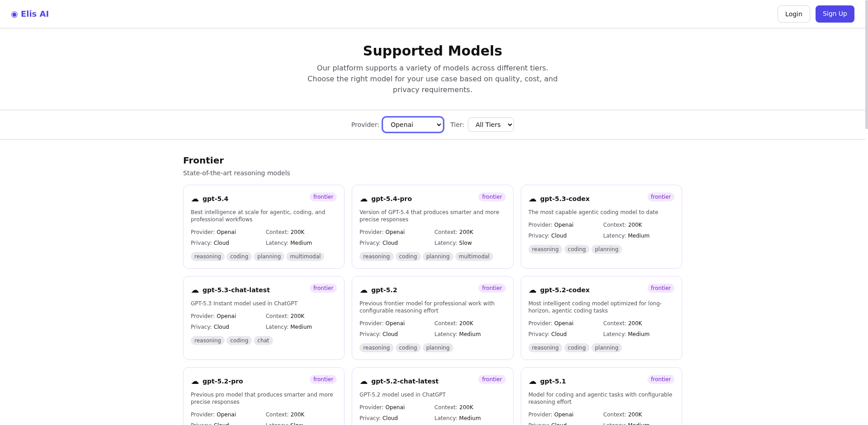
Task: Click the cloud icon beside gpt-5.2-codex
Action: pyautogui.click(x=533, y=290)
